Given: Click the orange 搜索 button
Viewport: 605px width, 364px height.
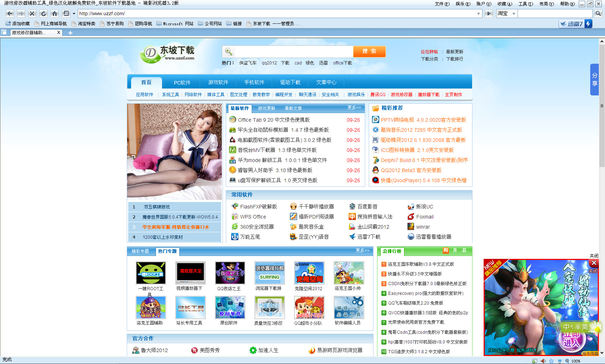Looking at the screenshot, I should [x=369, y=51].
